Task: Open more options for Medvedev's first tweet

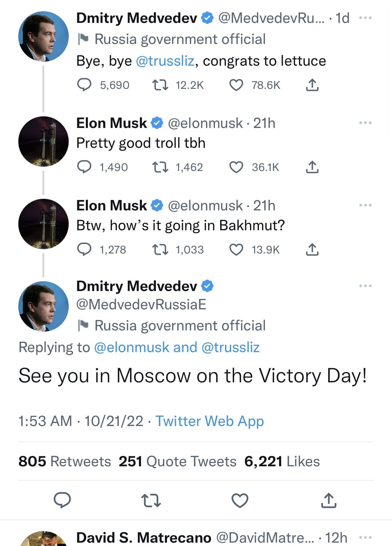Action: (365, 18)
